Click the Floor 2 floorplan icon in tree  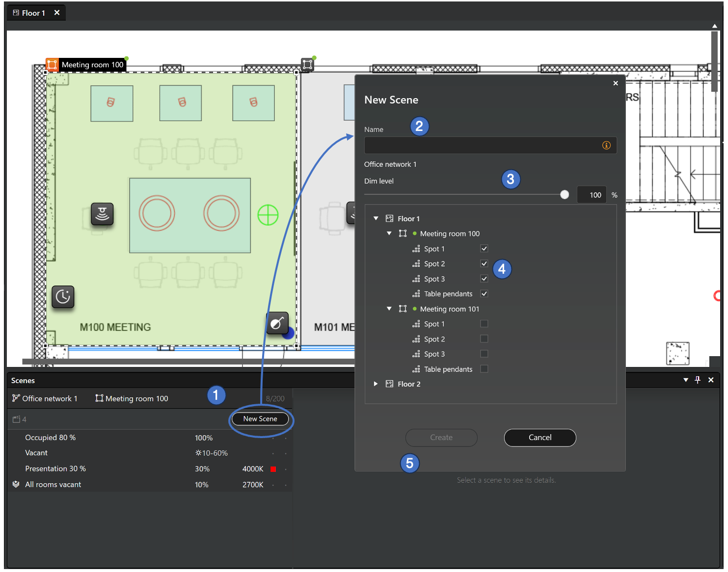[x=389, y=384]
